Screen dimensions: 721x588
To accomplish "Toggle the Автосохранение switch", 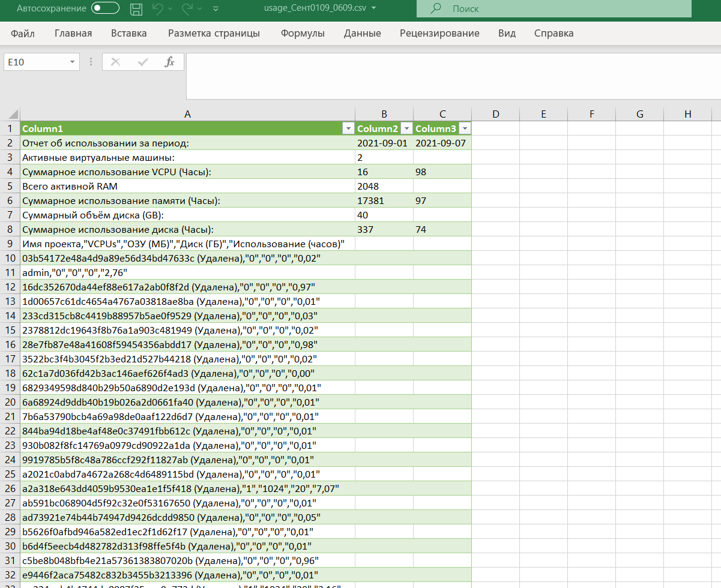I will coord(104,9).
